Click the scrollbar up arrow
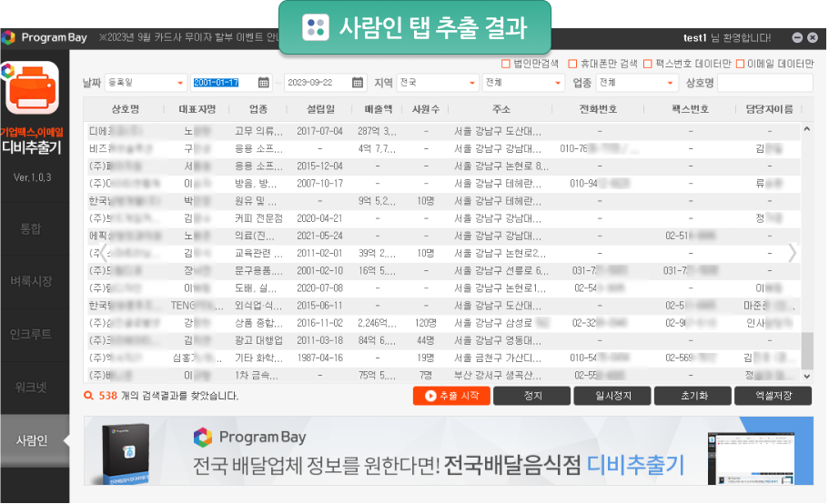Image resolution: width=829 pixels, height=504 pixels. click(807, 128)
